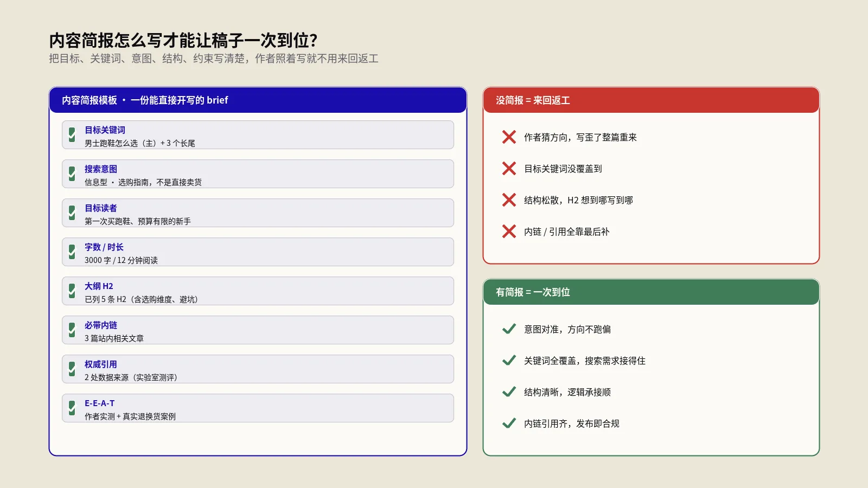868x488 pixels.
Task: Click the text 关键词全覆盖，搜索需求接得住
Action: pyautogui.click(x=585, y=361)
